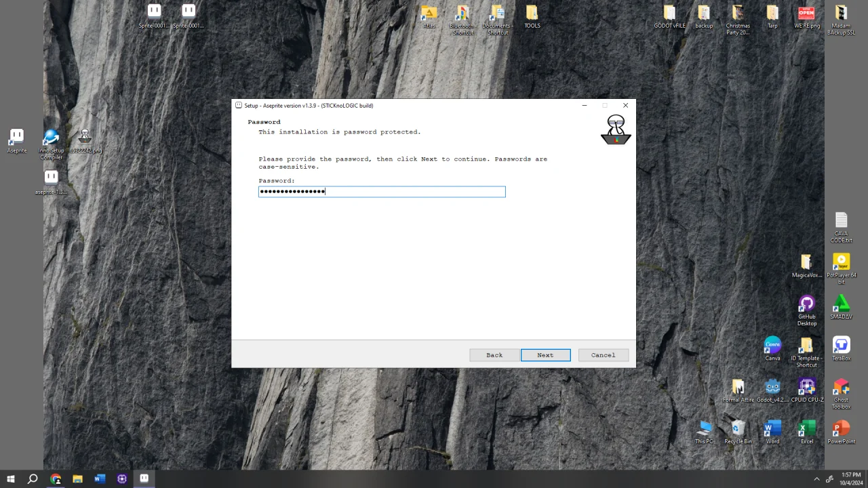Focus the Password input field

coord(382,192)
